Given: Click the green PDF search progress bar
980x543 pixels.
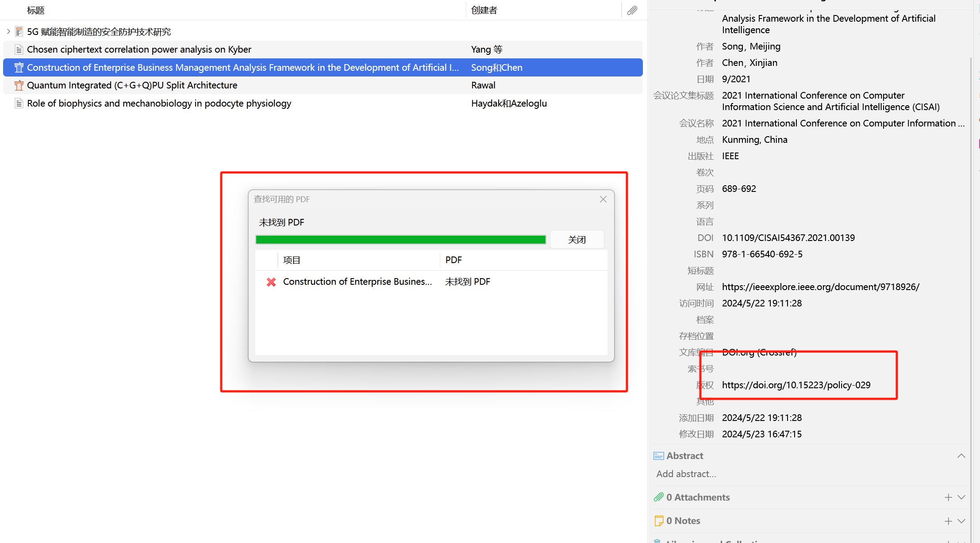Looking at the screenshot, I should pos(400,240).
